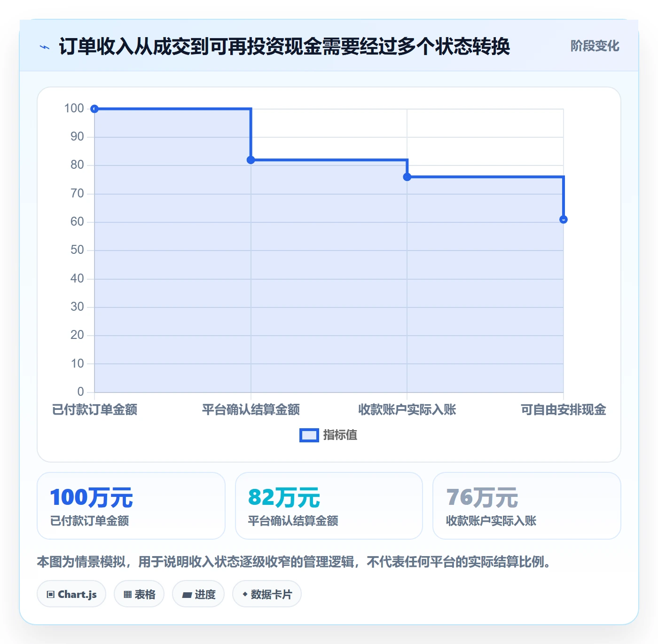Image resolution: width=658 pixels, height=644 pixels.
Task: Click the diamond icon in the 数据卡片 chip
Action: tap(245, 594)
